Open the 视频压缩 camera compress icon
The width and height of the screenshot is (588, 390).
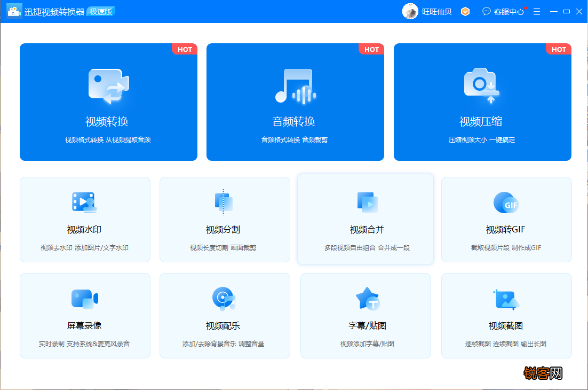[482, 85]
